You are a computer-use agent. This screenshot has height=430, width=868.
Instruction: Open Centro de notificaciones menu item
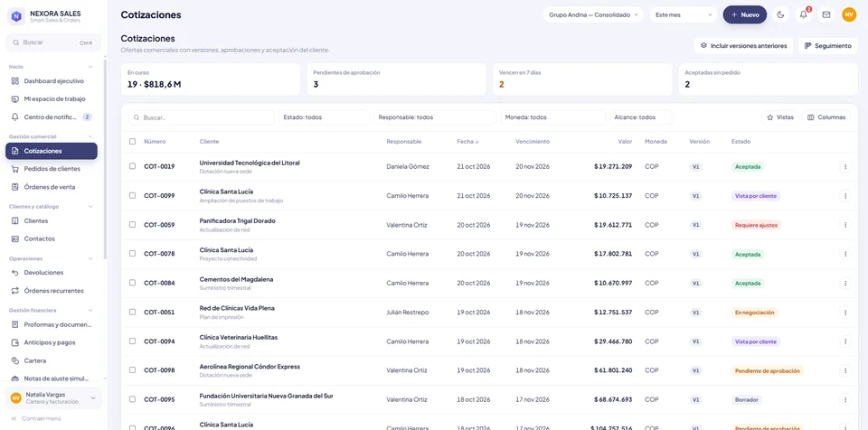(52, 117)
